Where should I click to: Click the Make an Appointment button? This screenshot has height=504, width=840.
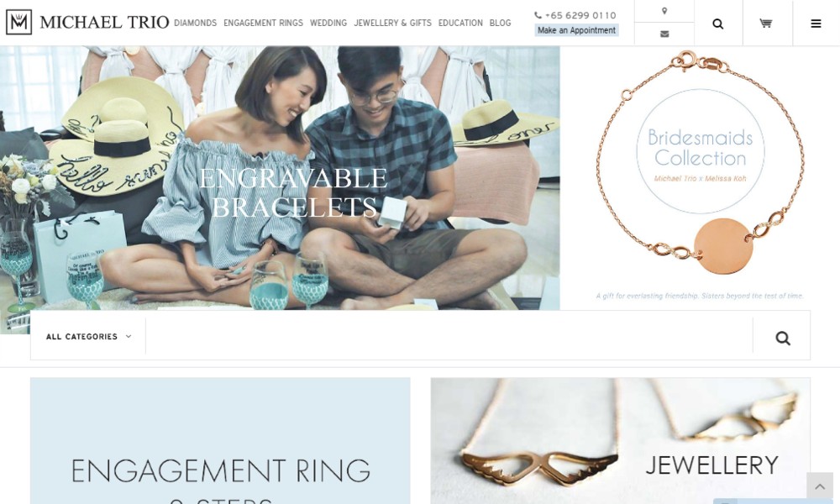point(576,30)
